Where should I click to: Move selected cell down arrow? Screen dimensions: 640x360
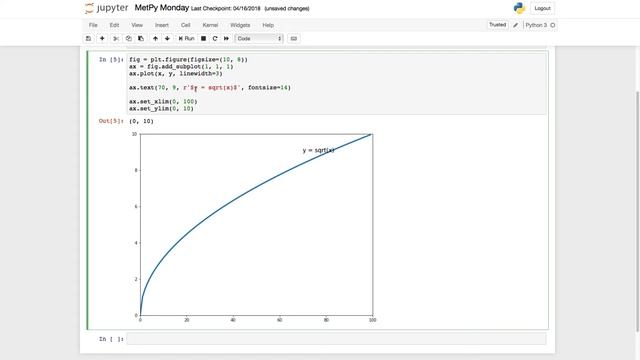(167, 38)
